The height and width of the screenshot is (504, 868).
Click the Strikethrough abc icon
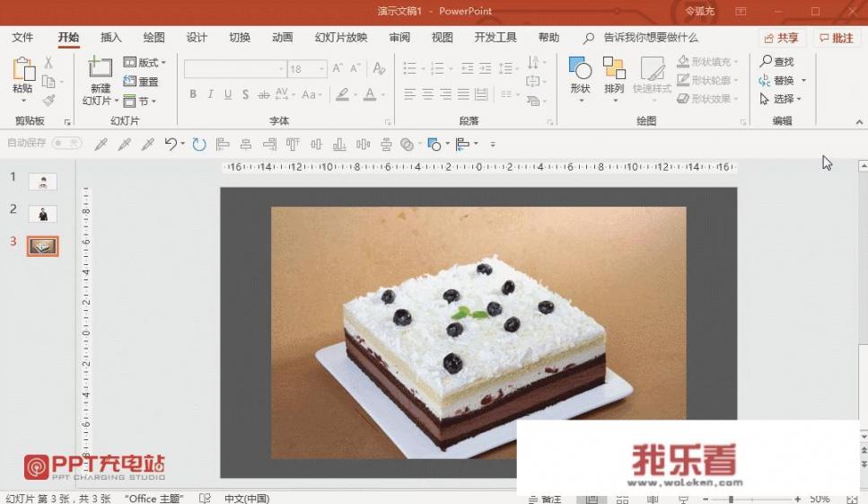coord(264,94)
